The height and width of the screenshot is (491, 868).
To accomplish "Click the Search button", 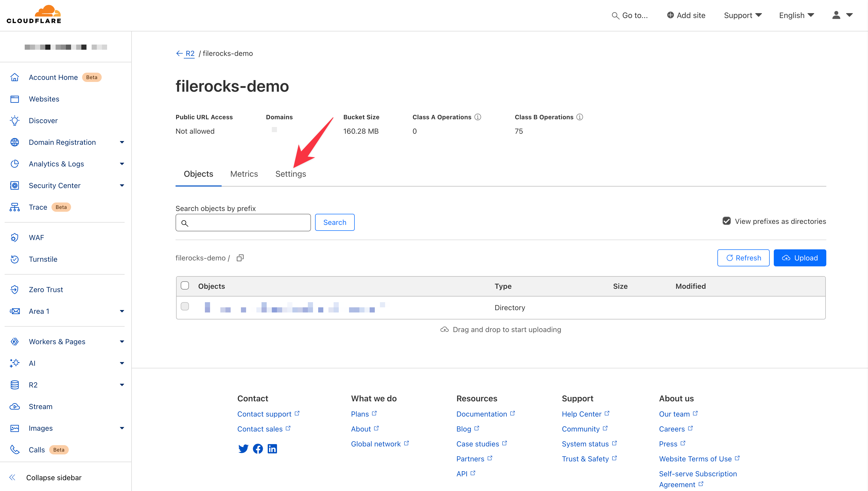I will point(334,222).
